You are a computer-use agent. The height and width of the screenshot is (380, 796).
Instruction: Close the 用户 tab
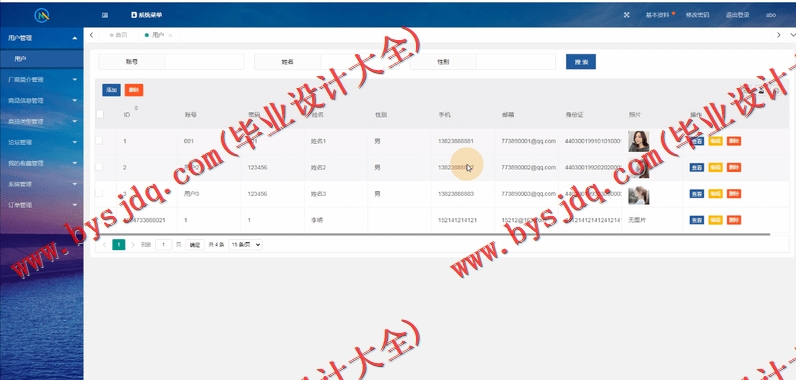click(171, 36)
